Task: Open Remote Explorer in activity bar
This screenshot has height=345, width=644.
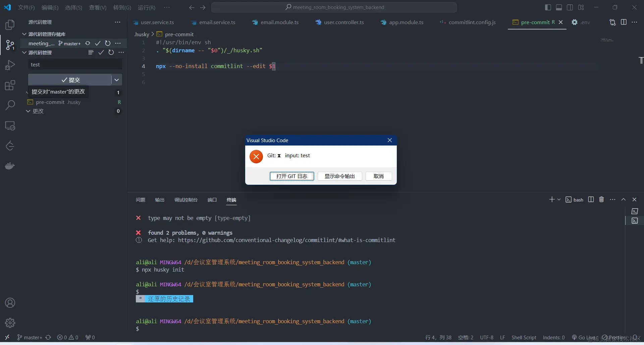Action: tap(10, 126)
